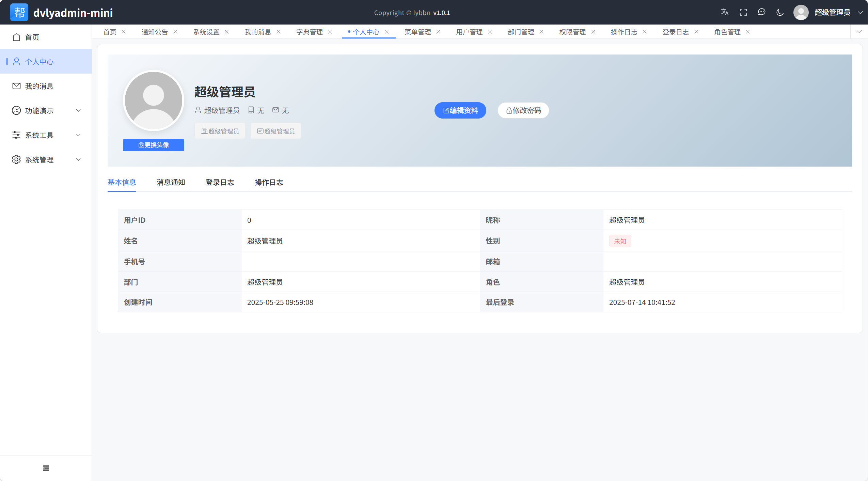This screenshot has height=481, width=868.
Task: Switch to the 权限管理 tab
Action: [x=572, y=32]
